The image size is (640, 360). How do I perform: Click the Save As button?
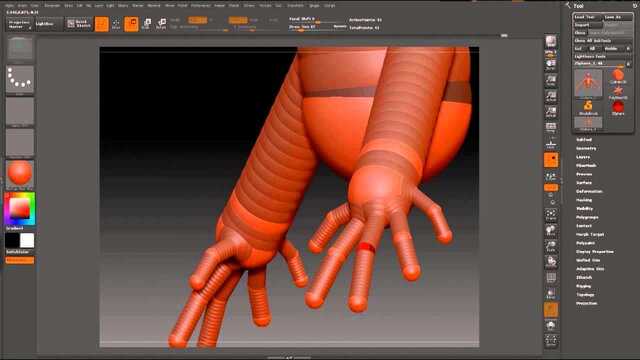coord(618,17)
